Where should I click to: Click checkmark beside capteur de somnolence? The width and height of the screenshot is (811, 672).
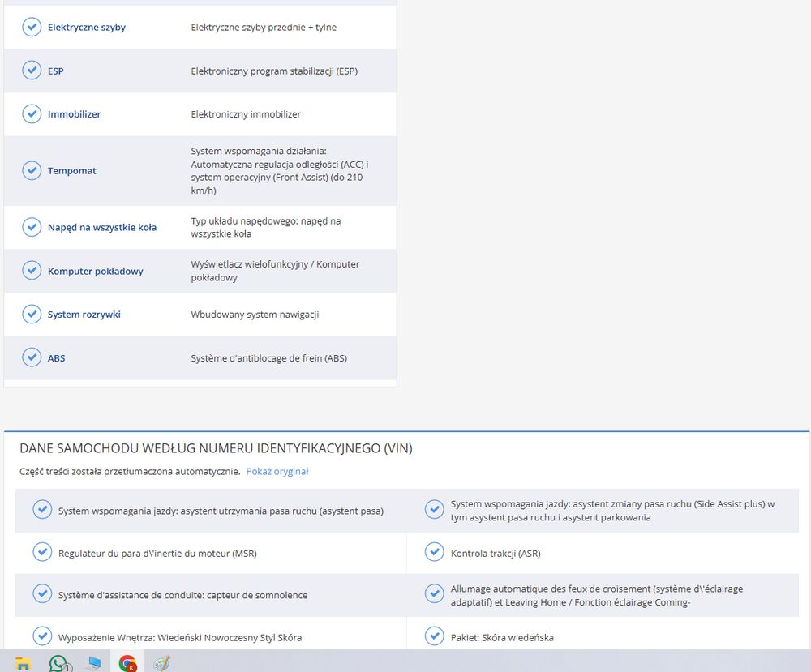coord(42,594)
